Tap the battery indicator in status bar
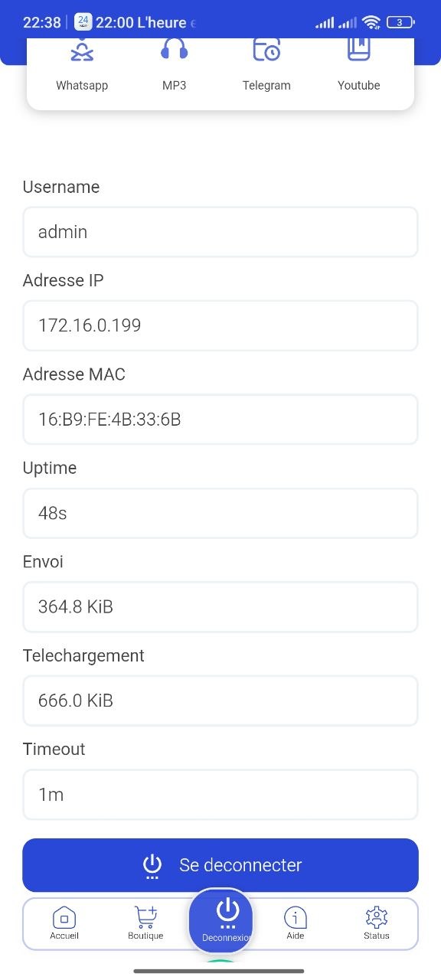This screenshot has width=441, height=980. coord(400,22)
